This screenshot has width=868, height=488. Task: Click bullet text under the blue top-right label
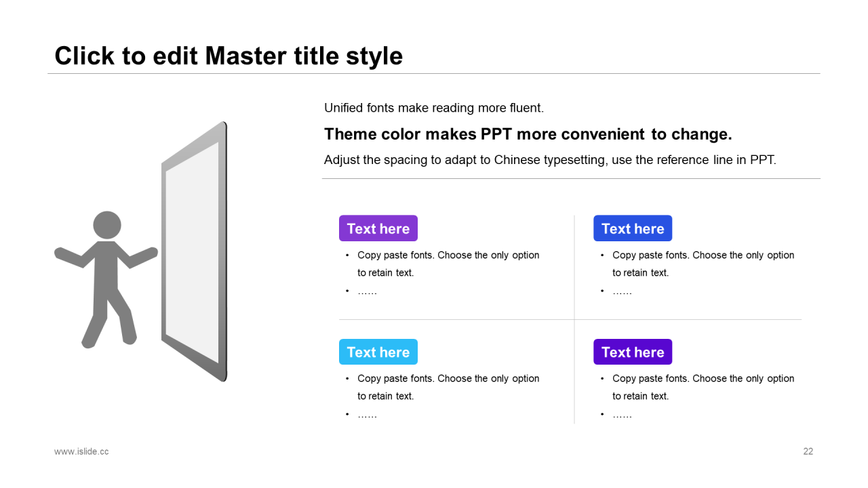[x=703, y=264]
